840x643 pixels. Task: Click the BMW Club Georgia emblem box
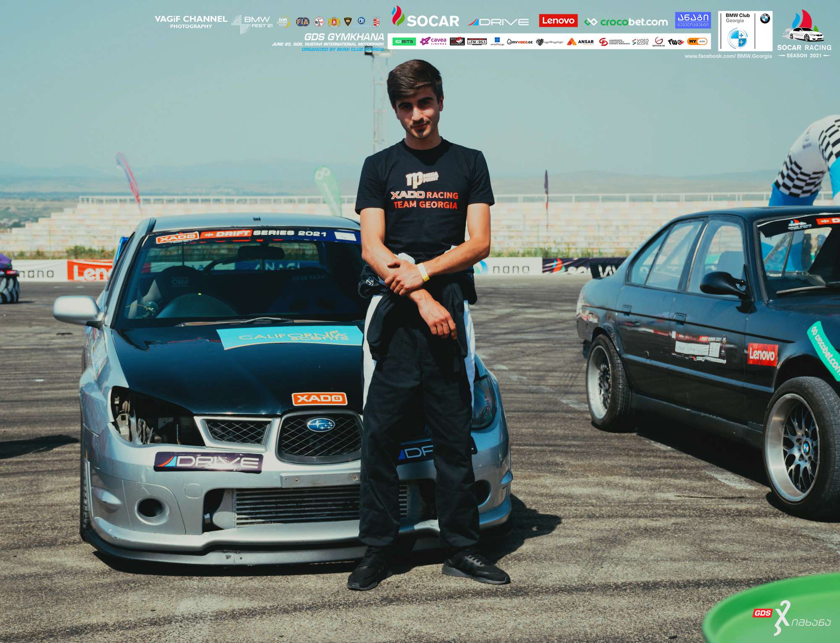click(x=745, y=31)
